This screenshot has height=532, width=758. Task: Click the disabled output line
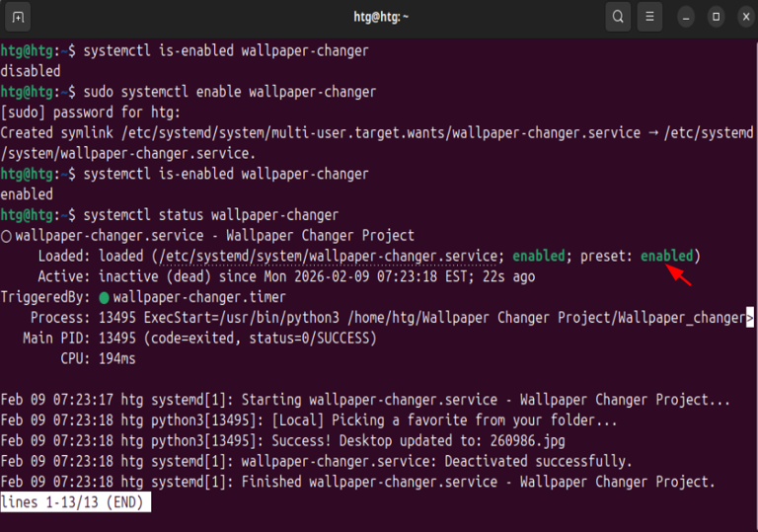[x=31, y=71]
